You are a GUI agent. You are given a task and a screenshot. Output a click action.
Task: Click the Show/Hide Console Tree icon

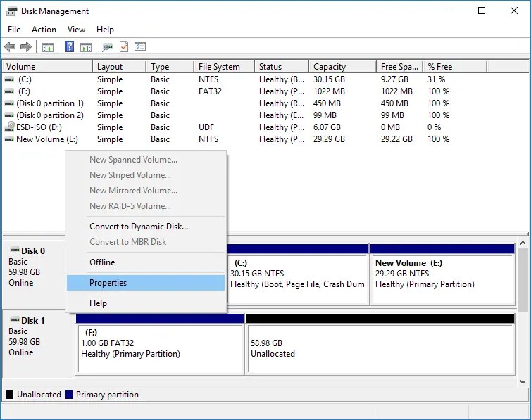pyautogui.click(x=48, y=47)
